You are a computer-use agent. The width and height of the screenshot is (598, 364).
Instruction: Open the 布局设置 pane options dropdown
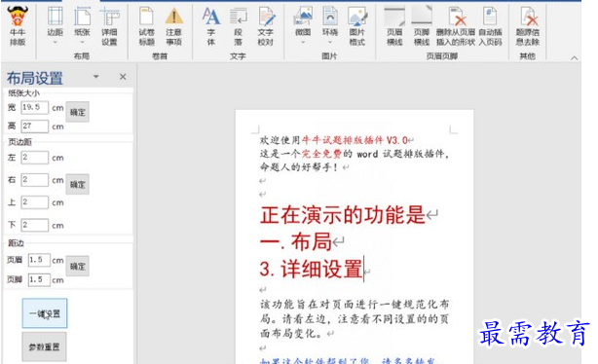coord(96,77)
